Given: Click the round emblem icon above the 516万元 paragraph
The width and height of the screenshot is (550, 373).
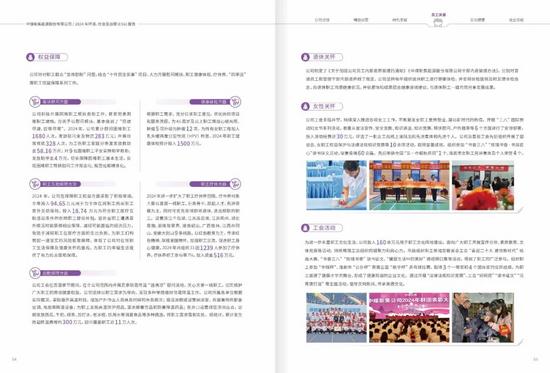Looking at the screenshot, I should coord(235,184).
